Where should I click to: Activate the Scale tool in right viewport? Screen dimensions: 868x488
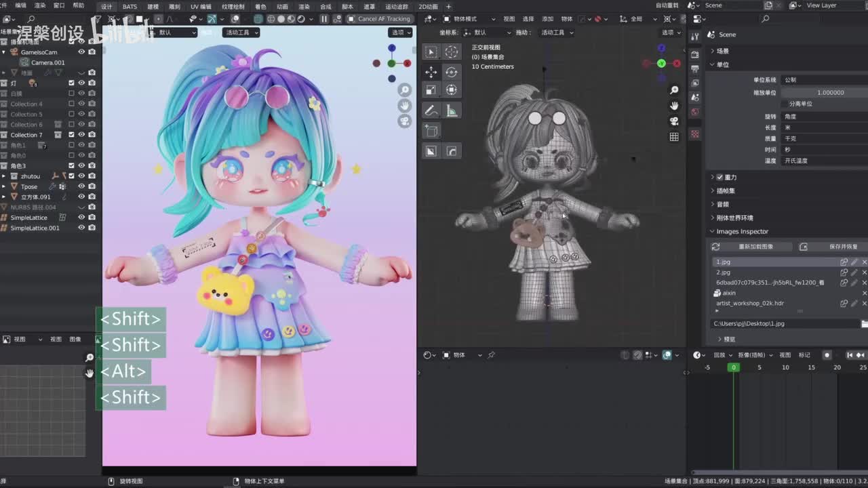click(431, 90)
